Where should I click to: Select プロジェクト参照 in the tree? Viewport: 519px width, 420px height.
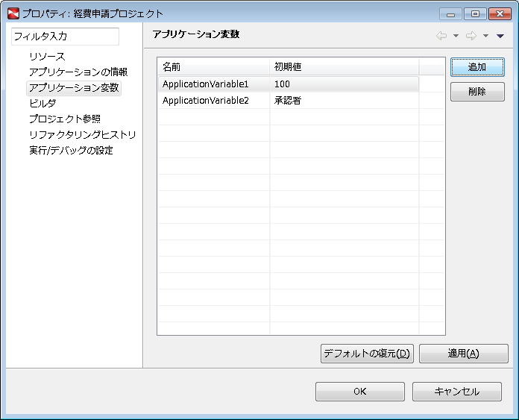(x=65, y=119)
